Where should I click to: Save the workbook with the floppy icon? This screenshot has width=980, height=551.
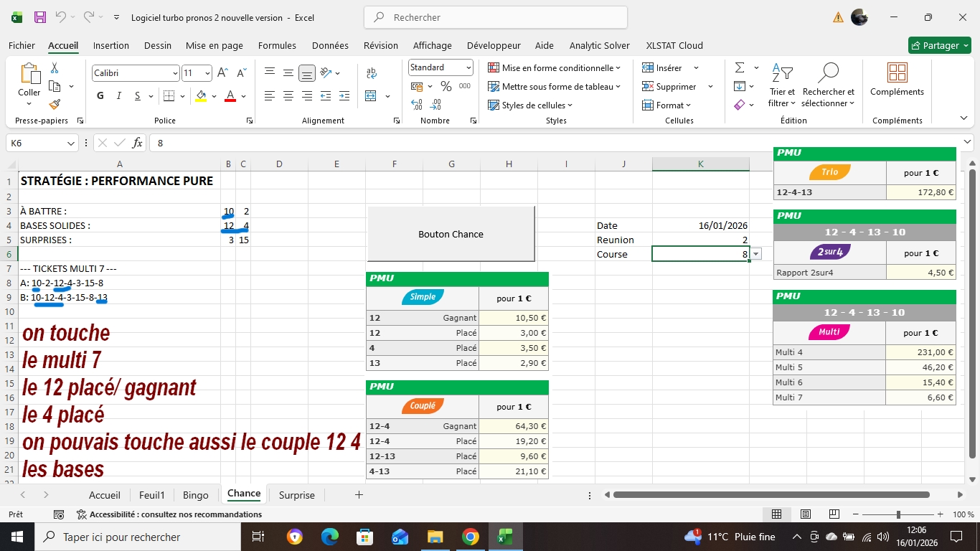click(x=39, y=17)
